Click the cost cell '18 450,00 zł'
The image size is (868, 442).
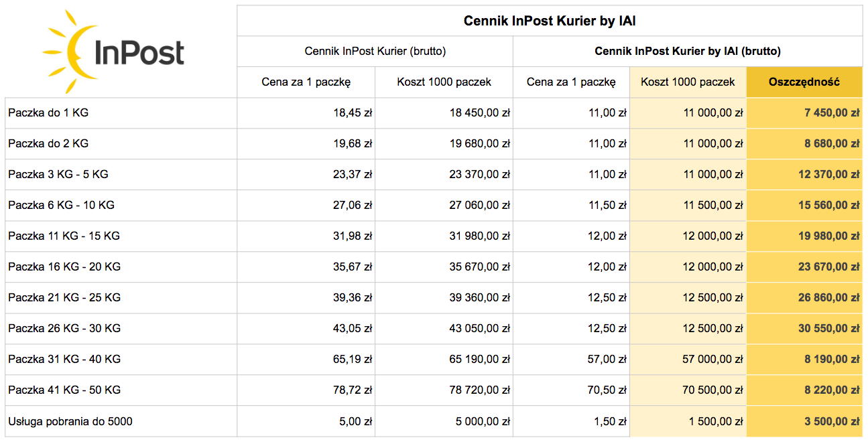(x=444, y=113)
